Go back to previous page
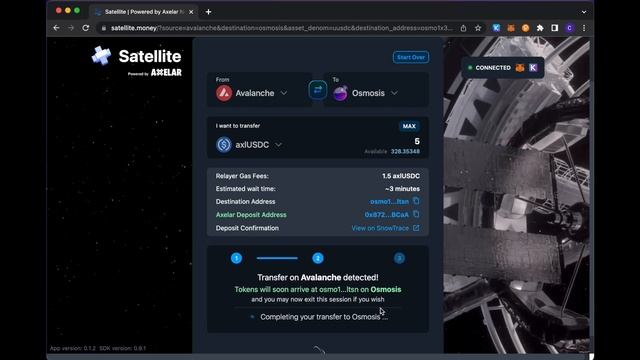This screenshot has height=360, width=640. pos(56,28)
